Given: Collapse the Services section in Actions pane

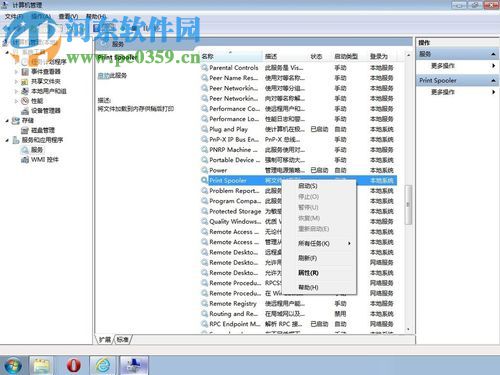Looking at the screenshot, I should click(493, 54).
